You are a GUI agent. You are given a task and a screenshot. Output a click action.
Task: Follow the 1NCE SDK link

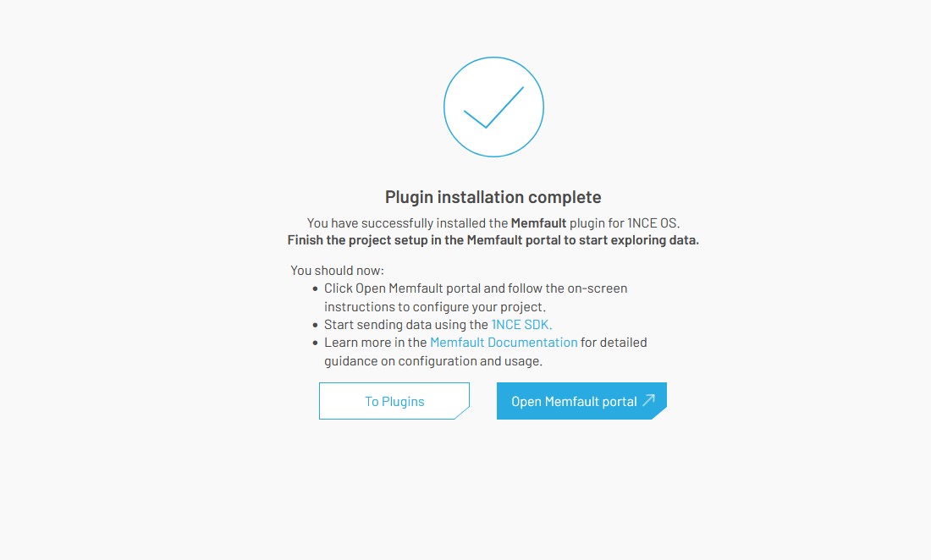coord(521,324)
